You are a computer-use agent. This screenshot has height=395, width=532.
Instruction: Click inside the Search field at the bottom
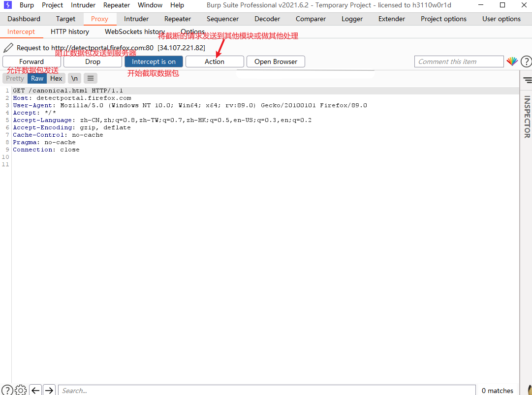pyautogui.click(x=148, y=390)
